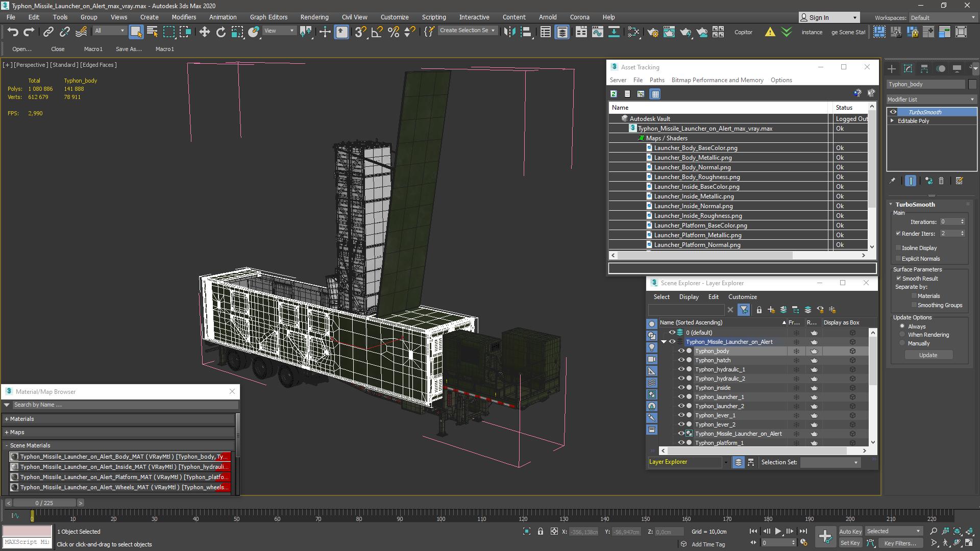The image size is (980, 551).
Task: Click the Mirror tool icon
Action: point(509,32)
